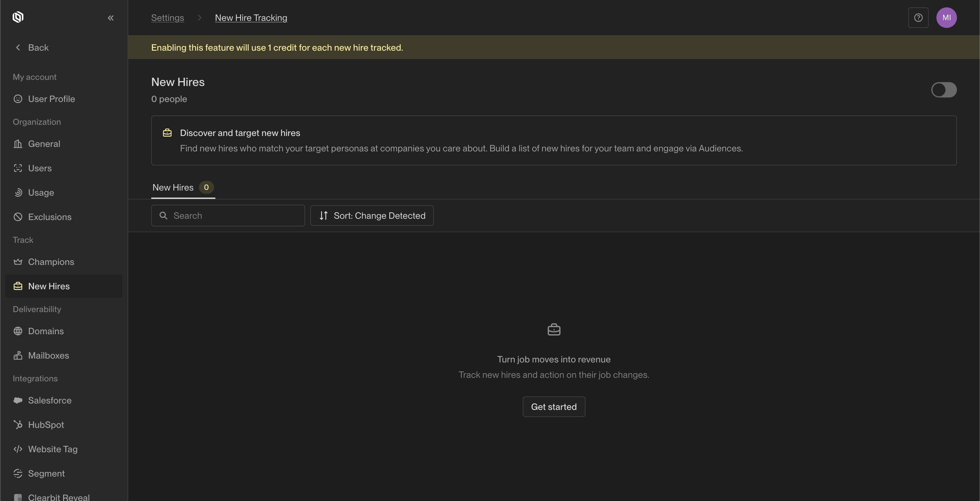Open HubSpot integration settings
Image resolution: width=980 pixels, height=501 pixels.
64,425
